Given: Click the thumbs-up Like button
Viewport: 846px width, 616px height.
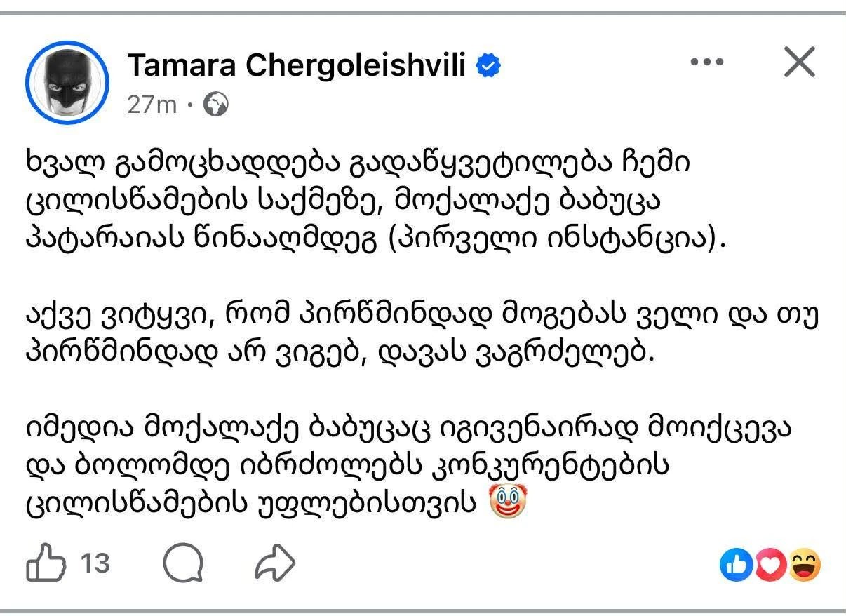Looking at the screenshot, I should click(x=46, y=563).
